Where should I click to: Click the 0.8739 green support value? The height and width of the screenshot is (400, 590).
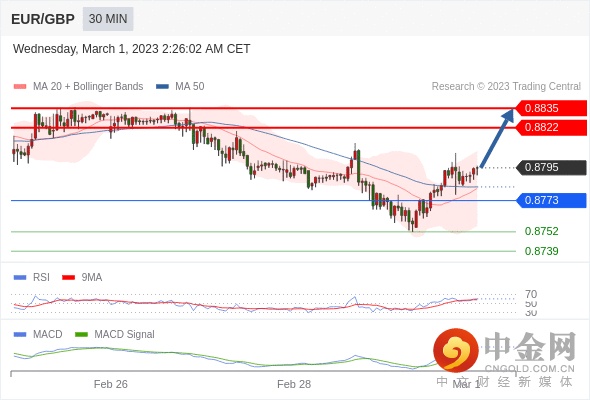(x=541, y=251)
